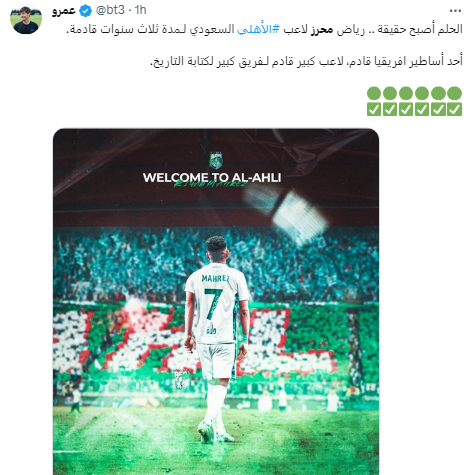Click the last green circle emoji on the right

point(455,93)
